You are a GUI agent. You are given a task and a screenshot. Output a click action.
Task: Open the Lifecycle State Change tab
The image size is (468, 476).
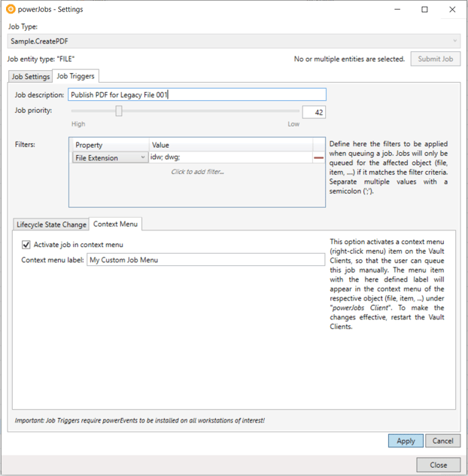[51, 224]
